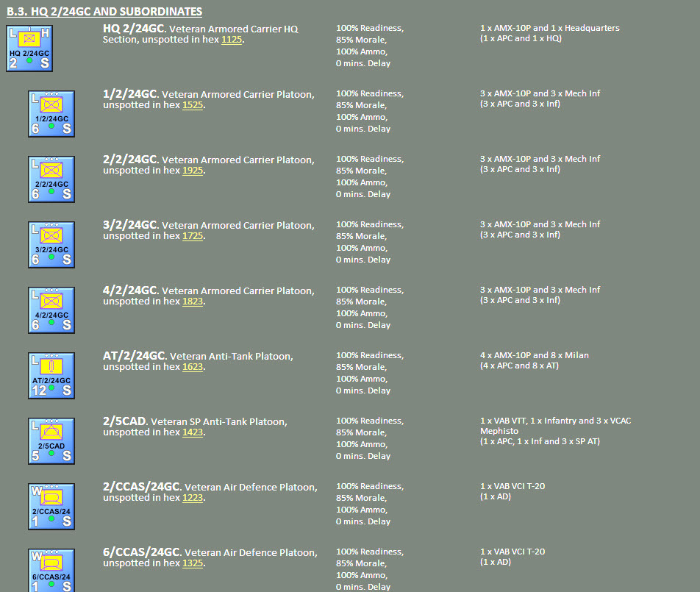
Task: Click the bold 6/CCAS/24GC unit title
Action: pyautogui.click(x=142, y=552)
